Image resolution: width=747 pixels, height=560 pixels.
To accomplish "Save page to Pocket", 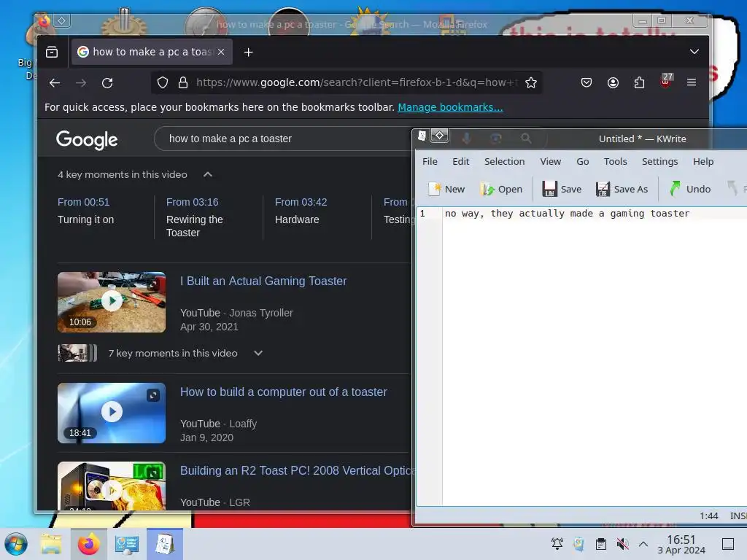I will 587,83.
